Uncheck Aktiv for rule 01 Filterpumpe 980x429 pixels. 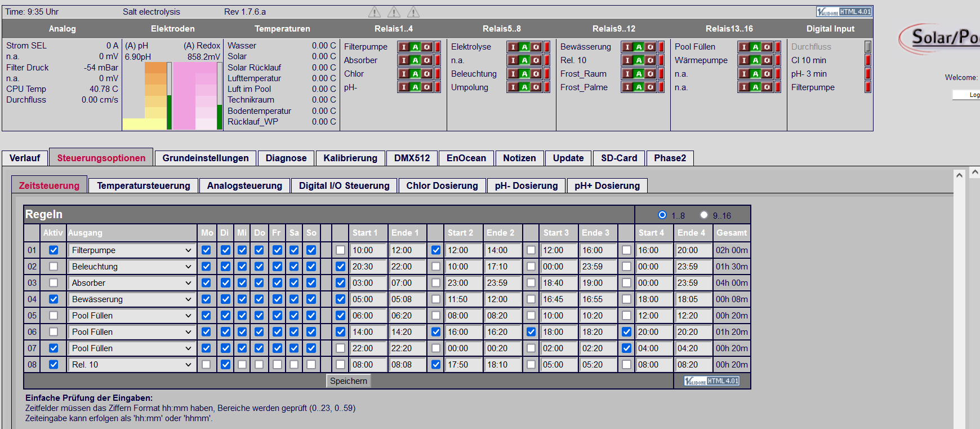[54, 250]
